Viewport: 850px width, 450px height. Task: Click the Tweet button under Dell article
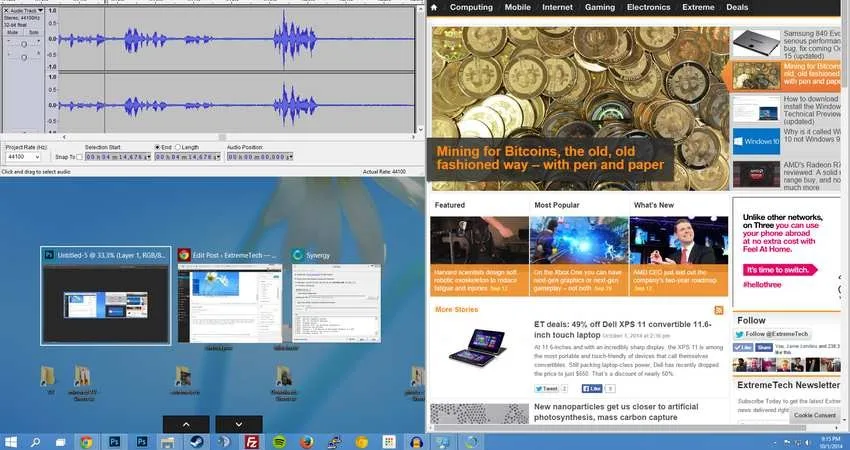tap(546, 389)
